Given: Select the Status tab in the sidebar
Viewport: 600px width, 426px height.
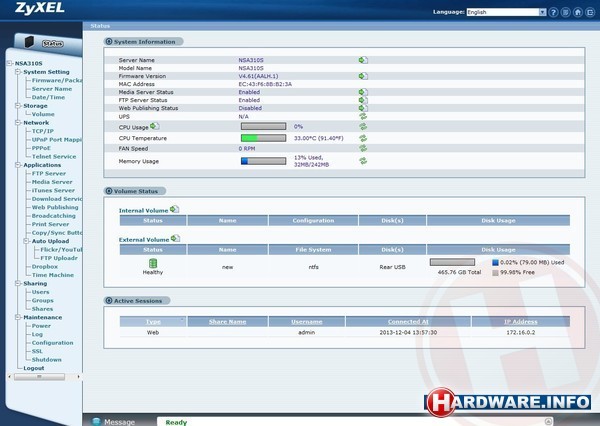Looking at the screenshot, I should [52, 44].
